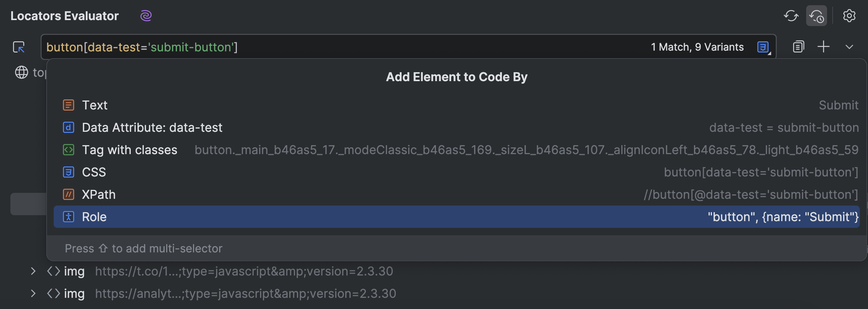Expand the first img tree item
Image resolution: width=868 pixels, height=309 pixels.
coord(33,271)
